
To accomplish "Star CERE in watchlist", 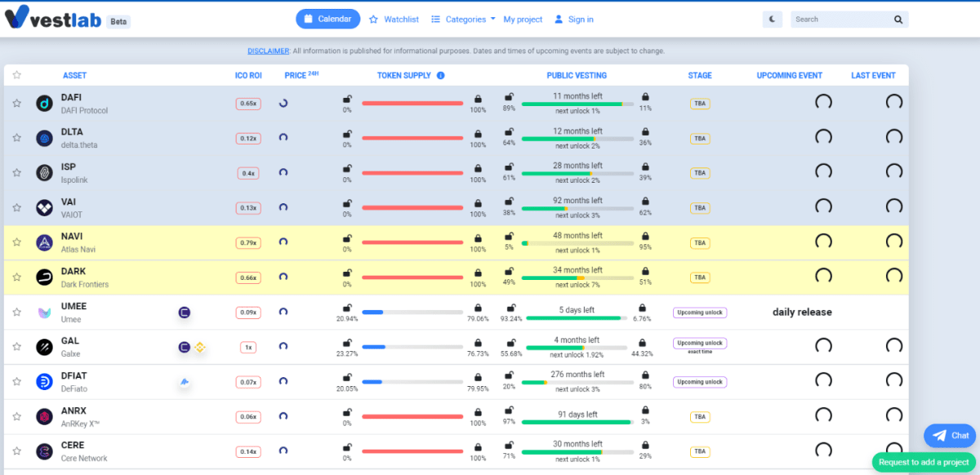I will (16, 451).
